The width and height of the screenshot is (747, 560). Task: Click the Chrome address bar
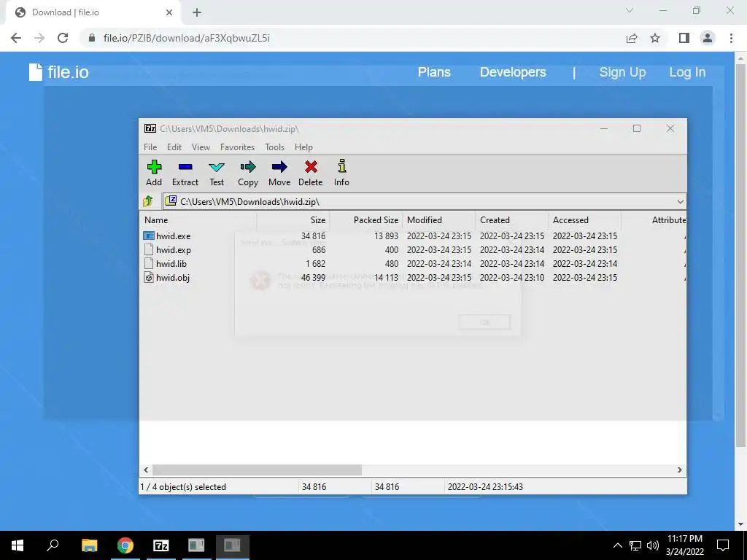352,38
